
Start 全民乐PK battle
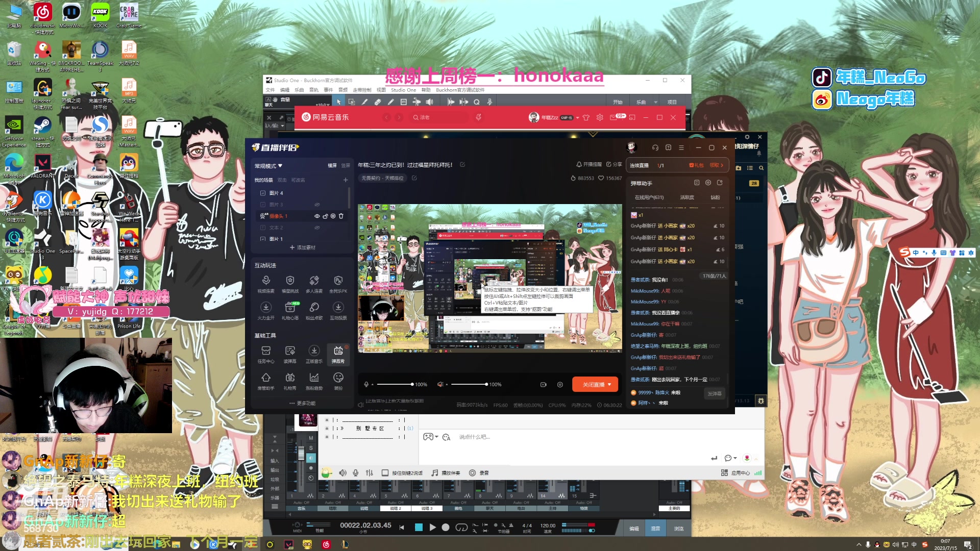338,284
